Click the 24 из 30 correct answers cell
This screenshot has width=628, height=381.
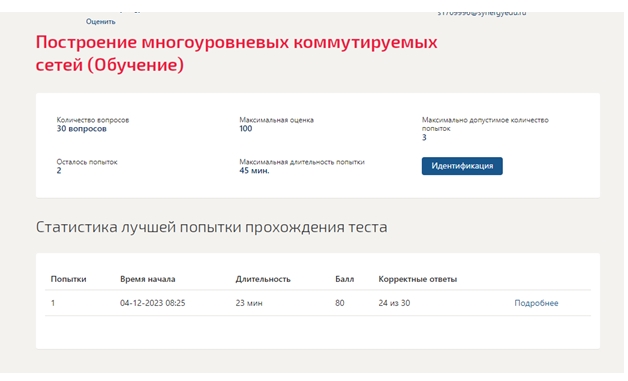click(x=394, y=303)
